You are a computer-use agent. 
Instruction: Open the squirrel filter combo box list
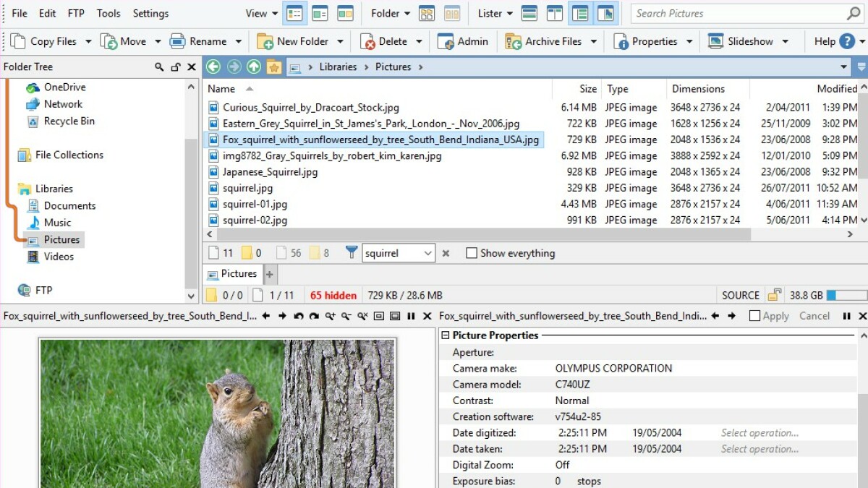427,253
